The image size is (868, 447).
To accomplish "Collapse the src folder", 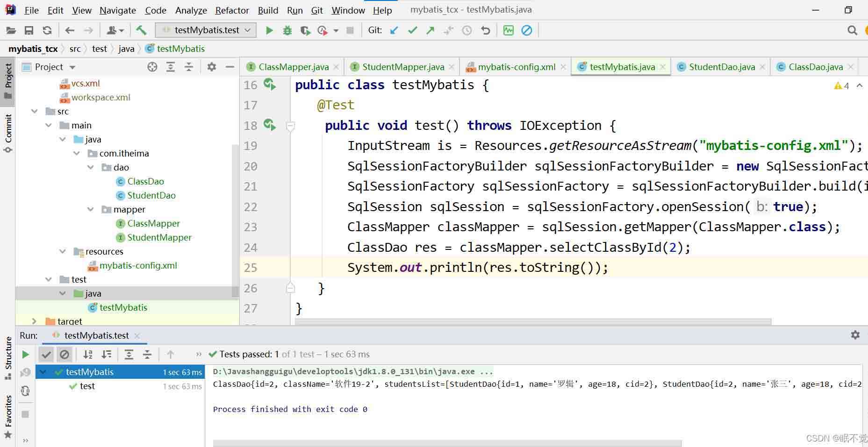I will click(35, 111).
